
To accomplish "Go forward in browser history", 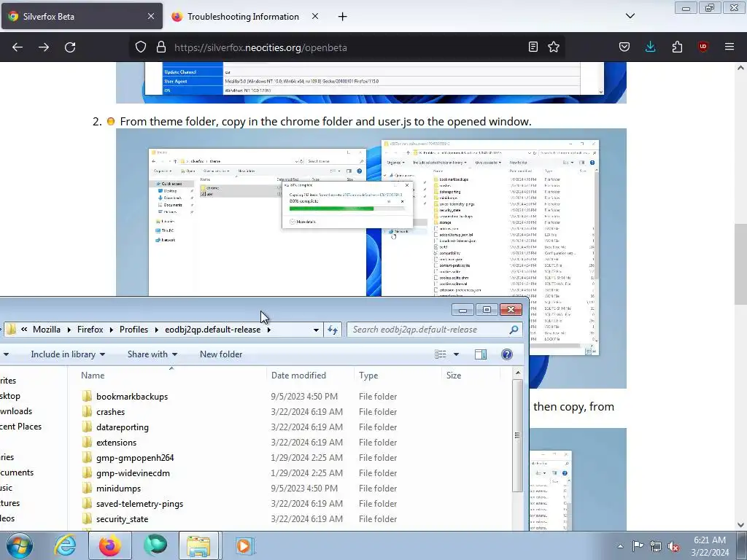I will 44,47.
